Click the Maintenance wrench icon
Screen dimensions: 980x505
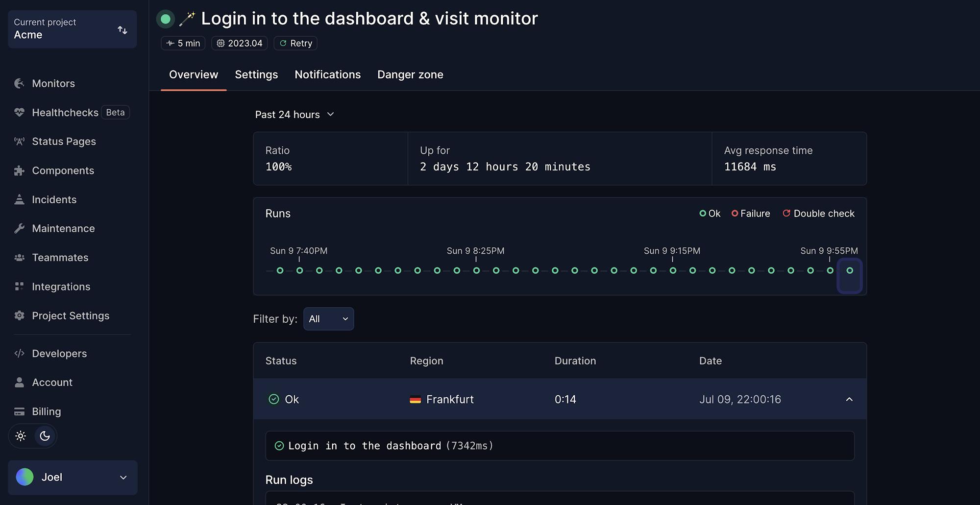(19, 229)
